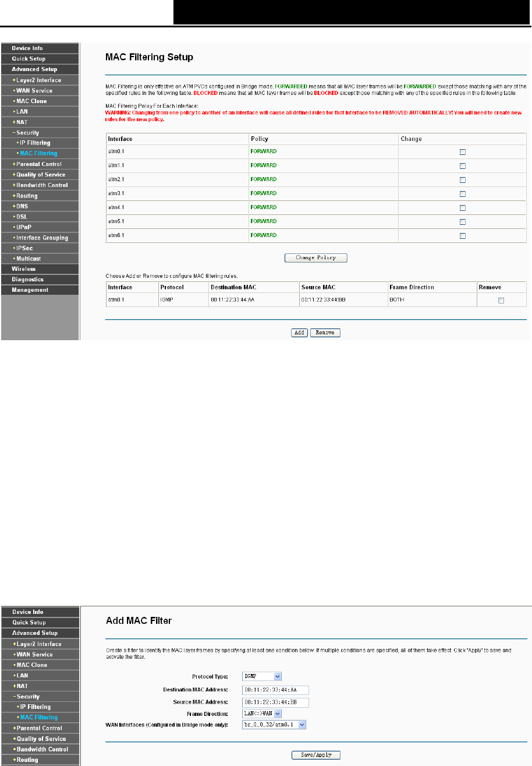Expand Layer2 Interface beside MAC Filtering Setup page
Image resolution: width=532 pixels, height=766 pixels.
click(40, 80)
